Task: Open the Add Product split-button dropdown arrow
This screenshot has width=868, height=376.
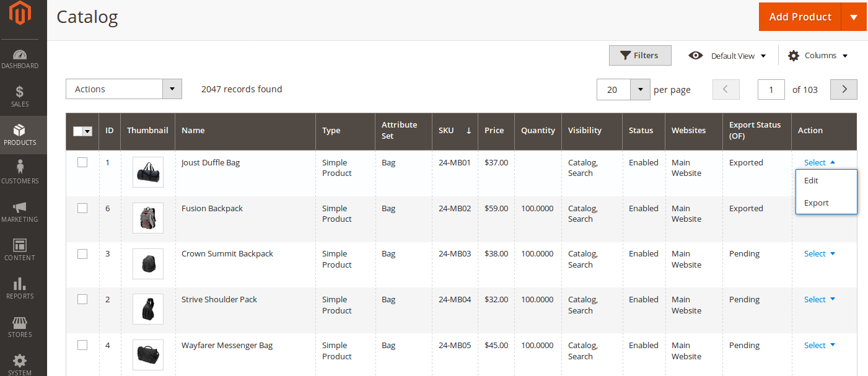Action: [x=854, y=17]
